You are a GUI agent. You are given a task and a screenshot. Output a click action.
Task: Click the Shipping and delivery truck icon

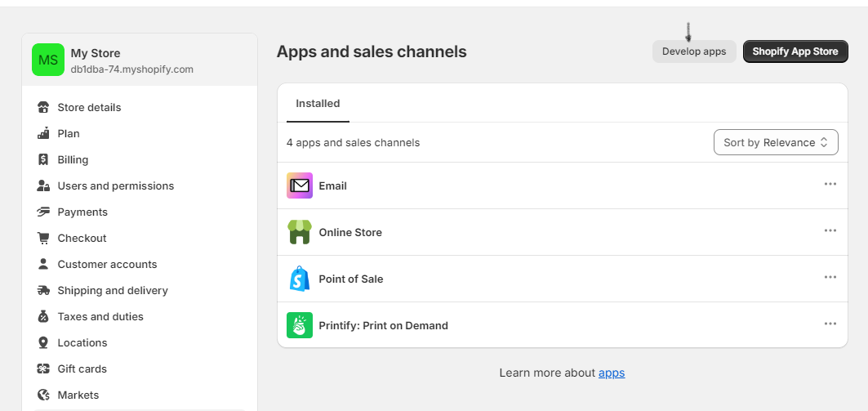pos(43,290)
